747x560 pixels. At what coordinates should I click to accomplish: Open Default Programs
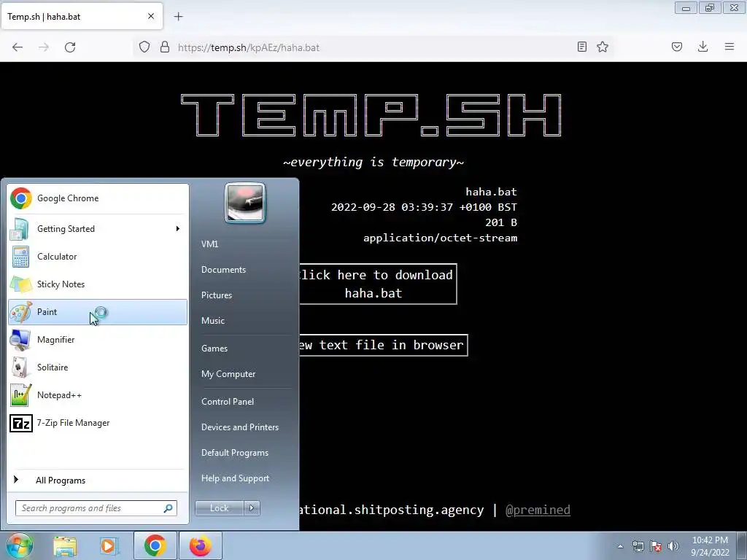click(x=234, y=452)
